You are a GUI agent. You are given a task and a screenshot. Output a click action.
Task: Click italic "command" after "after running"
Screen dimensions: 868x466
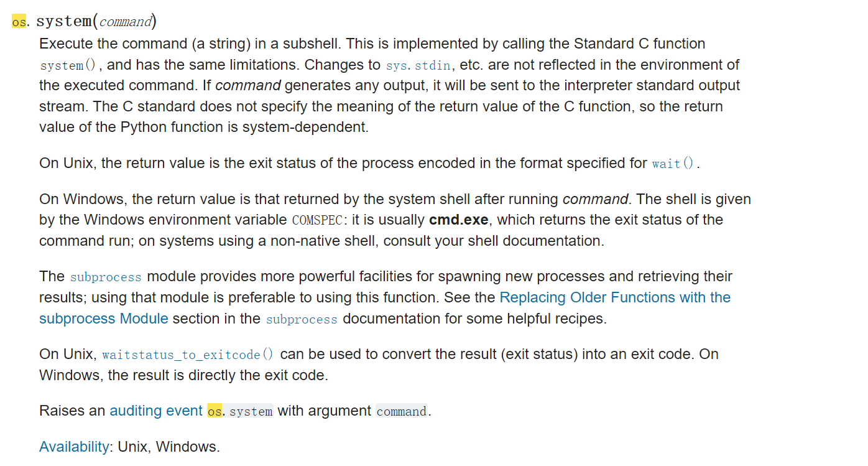(x=595, y=199)
